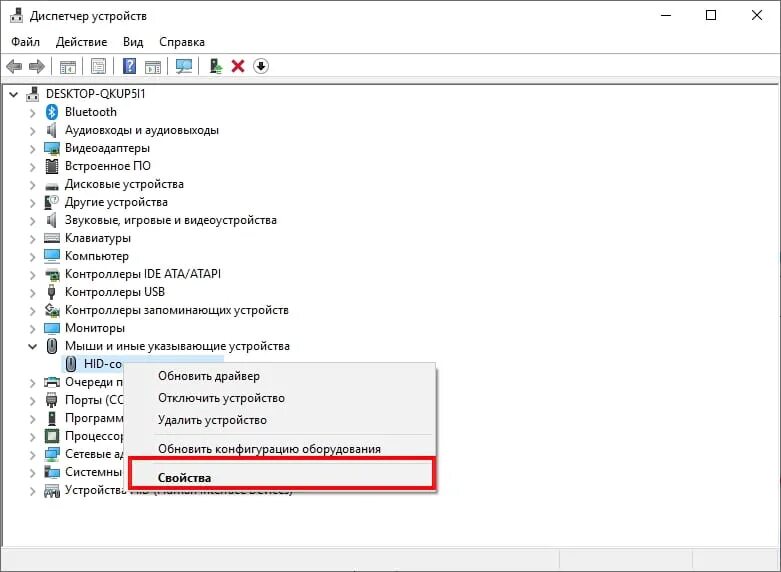Collapse the DESKTOP-QKUP5I1 root node

[x=14, y=94]
